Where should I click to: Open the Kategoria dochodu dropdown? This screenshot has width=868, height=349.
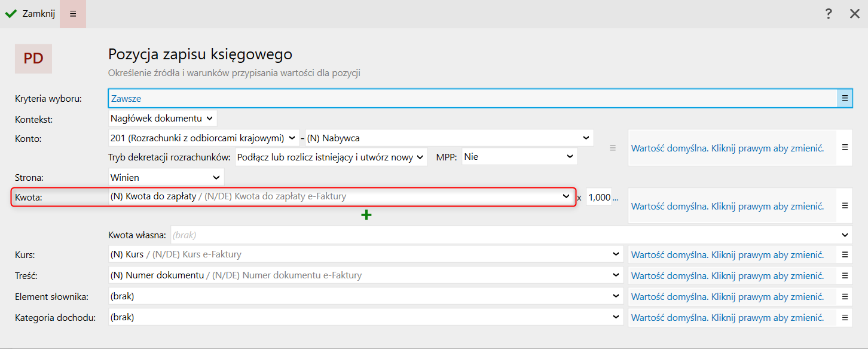pyautogui.click(x=365, y=317)
